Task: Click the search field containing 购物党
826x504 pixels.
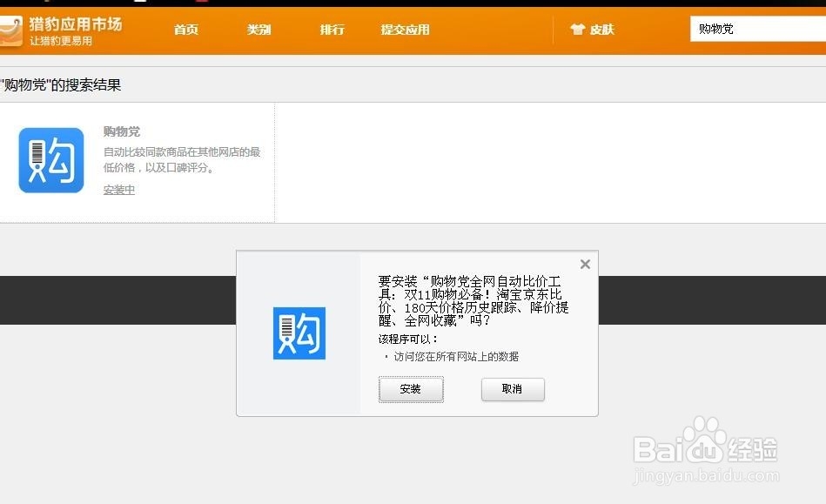Action: coord(756,29)
